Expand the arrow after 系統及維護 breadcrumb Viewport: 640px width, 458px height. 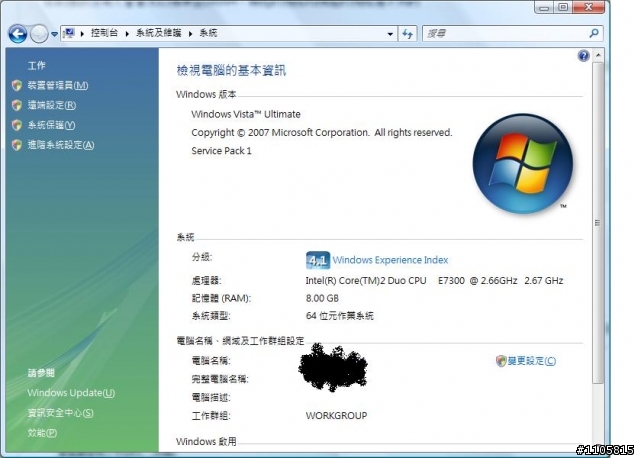(x=190, y=33)
